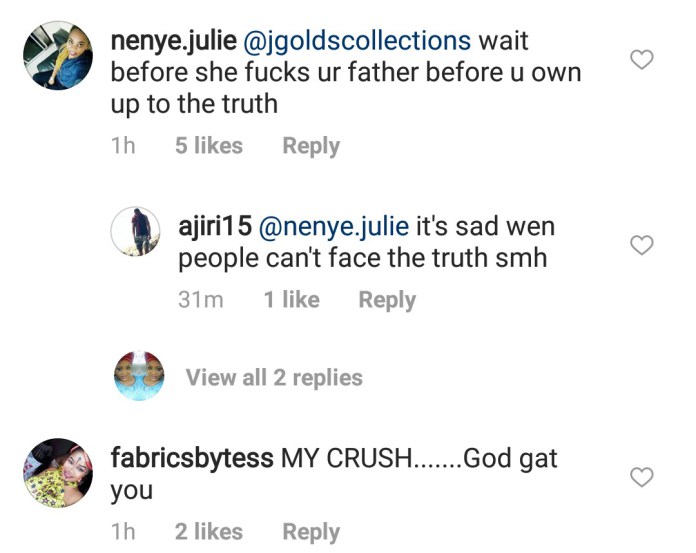This screenshot has height=553, width=696.
Task: View 1 like on ajiri15's reply
Action: coord(291,299)
